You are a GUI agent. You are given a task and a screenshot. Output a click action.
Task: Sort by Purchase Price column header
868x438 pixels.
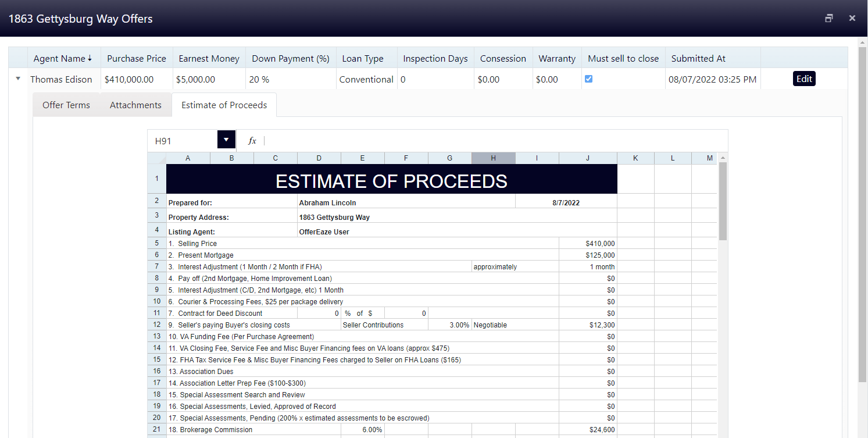[x=137, y=59]
